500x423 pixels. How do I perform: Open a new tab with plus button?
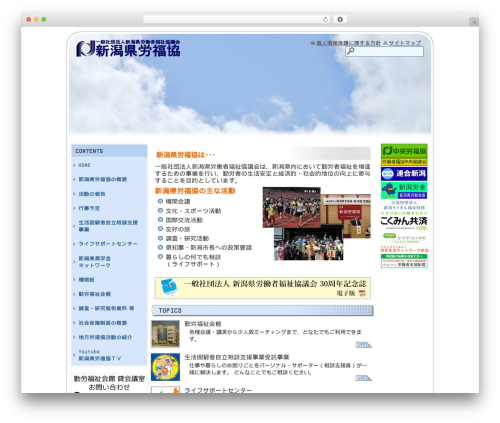tap(474, 22)
